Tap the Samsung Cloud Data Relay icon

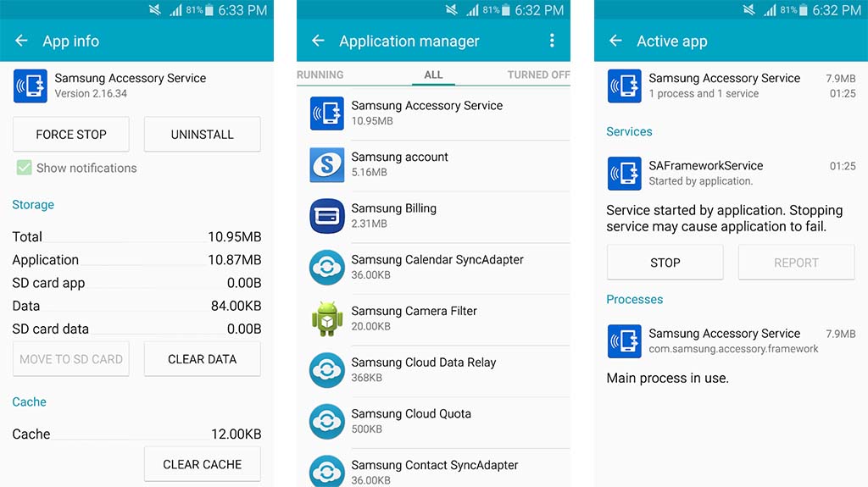point(326,370)
